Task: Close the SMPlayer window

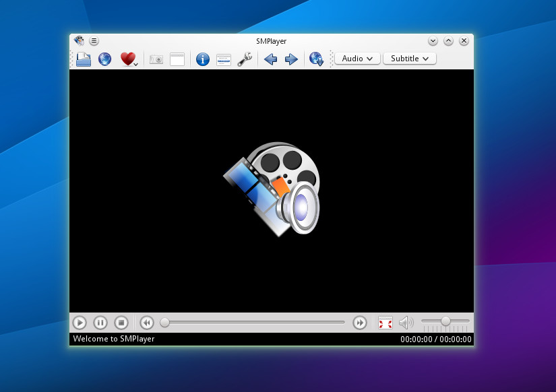Action: click(464, 41)
